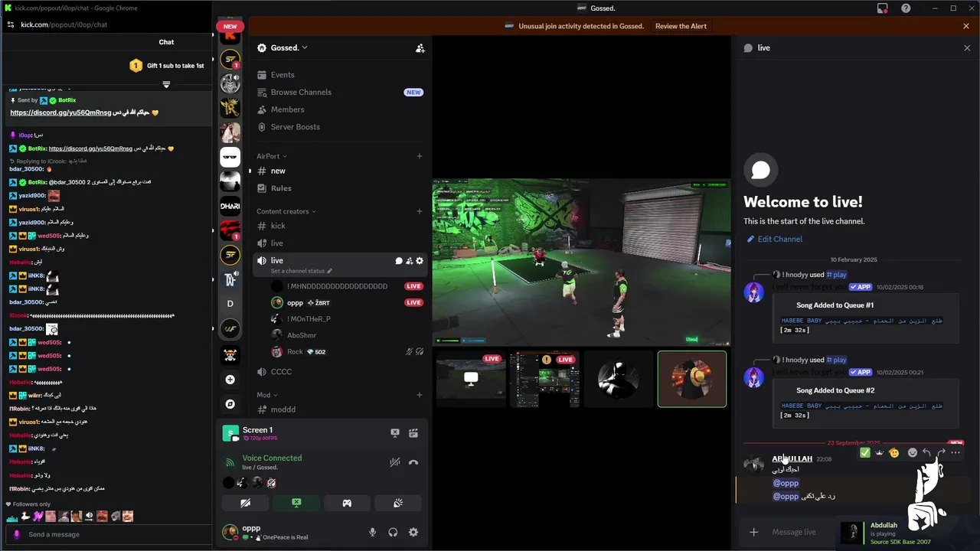Open User Settings gear

point(413,533)
